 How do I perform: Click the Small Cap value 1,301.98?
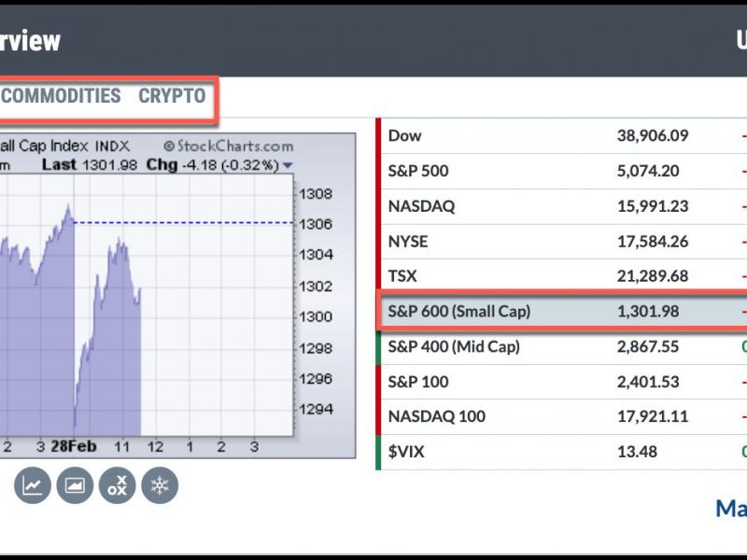(648, 312)
